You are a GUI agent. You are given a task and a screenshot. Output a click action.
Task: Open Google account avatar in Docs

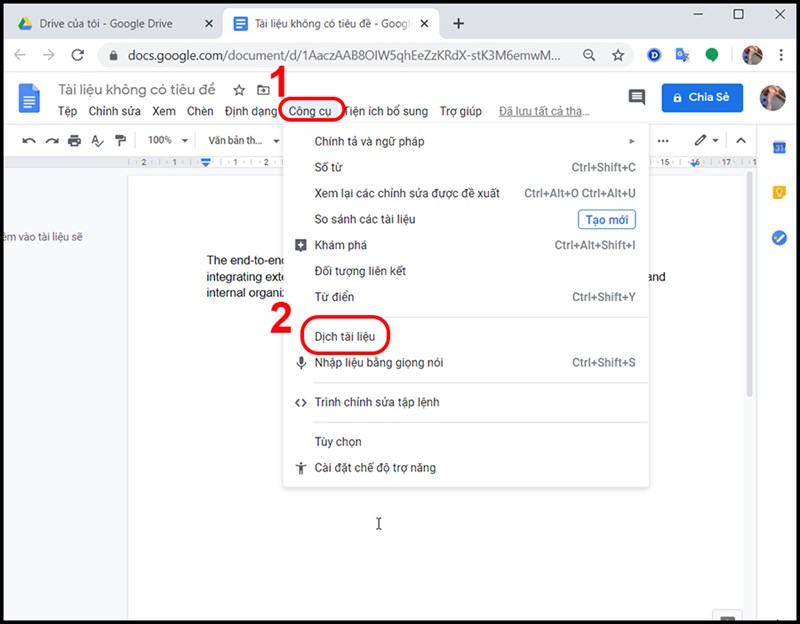(772, 97)
